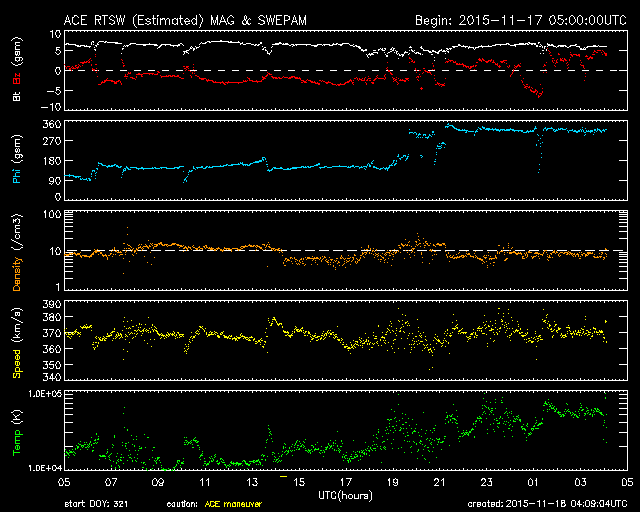This screenshot has height=512, width=640.
Task: Click the '360' tick on the Phi axis
Action: point(52,124)
